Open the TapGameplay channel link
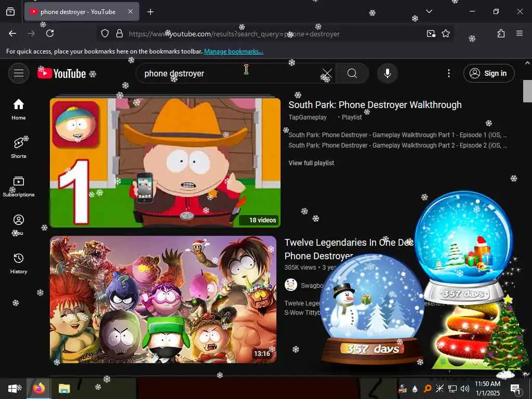 pos(308,117)
